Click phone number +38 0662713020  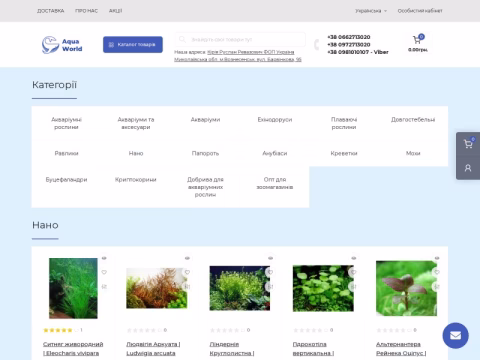(349, 37)
